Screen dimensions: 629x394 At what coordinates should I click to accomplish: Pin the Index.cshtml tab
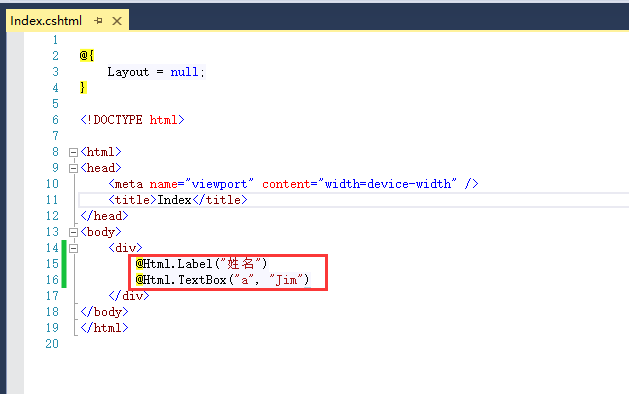[x=98, y=20]
